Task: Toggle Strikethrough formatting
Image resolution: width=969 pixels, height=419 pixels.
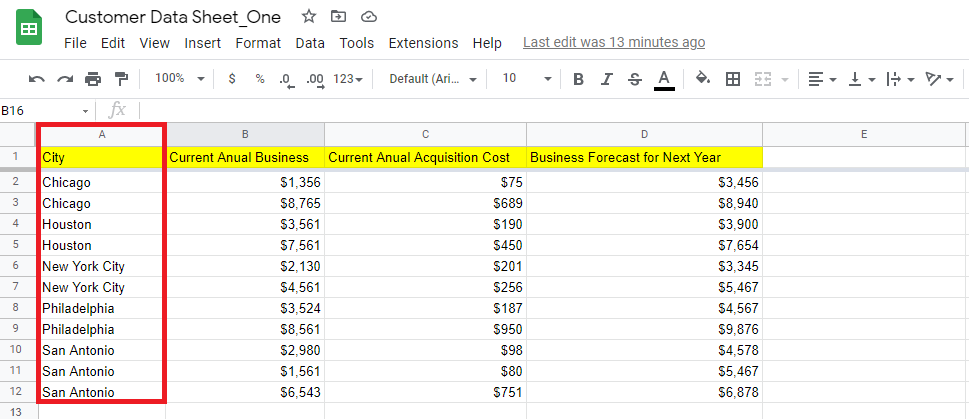Action: click(x=635, y=79)
